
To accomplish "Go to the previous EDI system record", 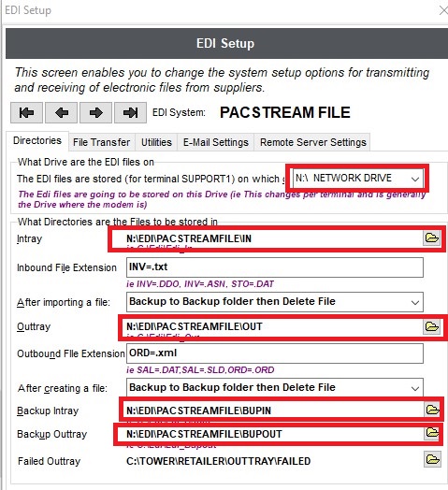I will pos(62,112).
